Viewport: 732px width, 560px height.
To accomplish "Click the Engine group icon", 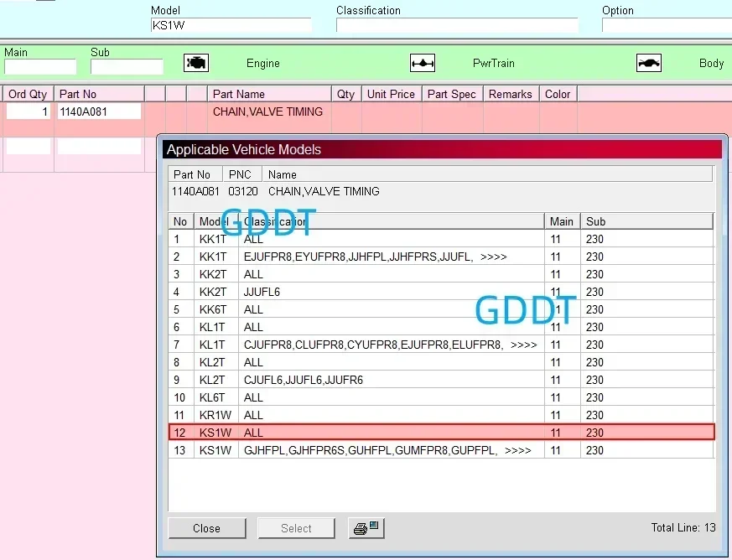I will tap(196, 63).
